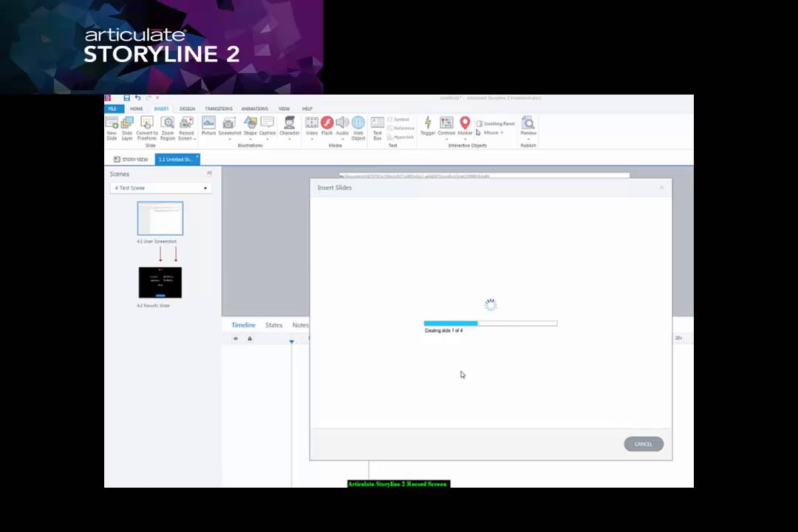Insert a New Slide
798x532 pixels.
point(112,129)
